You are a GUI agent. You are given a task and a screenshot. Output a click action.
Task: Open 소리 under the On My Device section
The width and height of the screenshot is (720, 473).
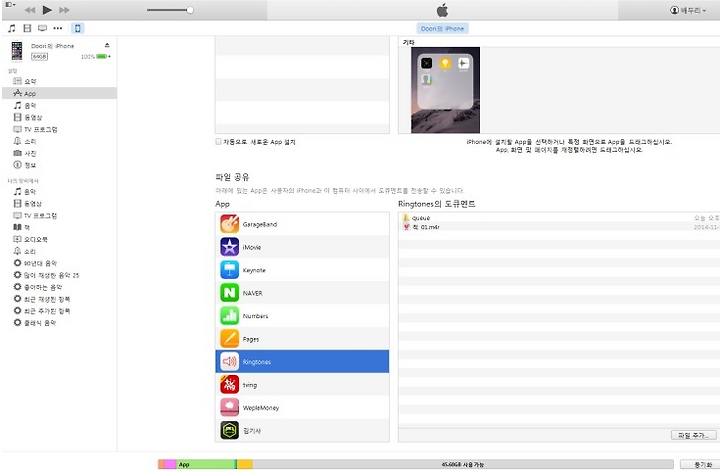[59, 251]
